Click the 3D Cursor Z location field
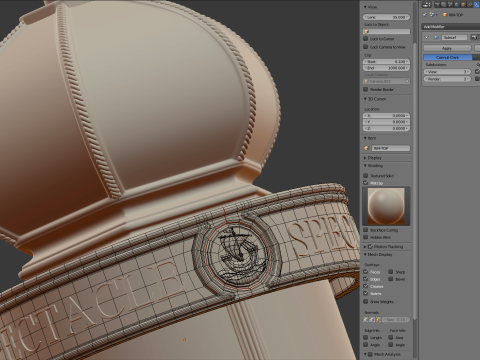 coord(386,128)
